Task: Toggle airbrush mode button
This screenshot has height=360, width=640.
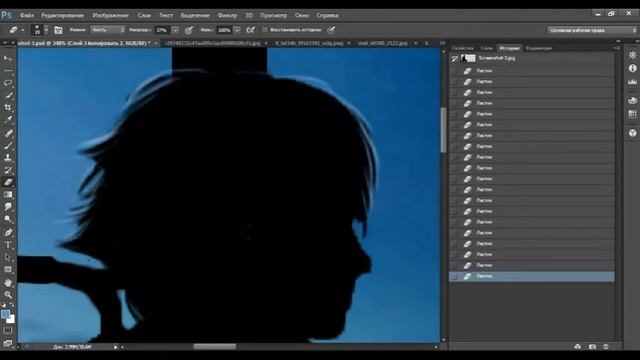Action: [251, 30]
